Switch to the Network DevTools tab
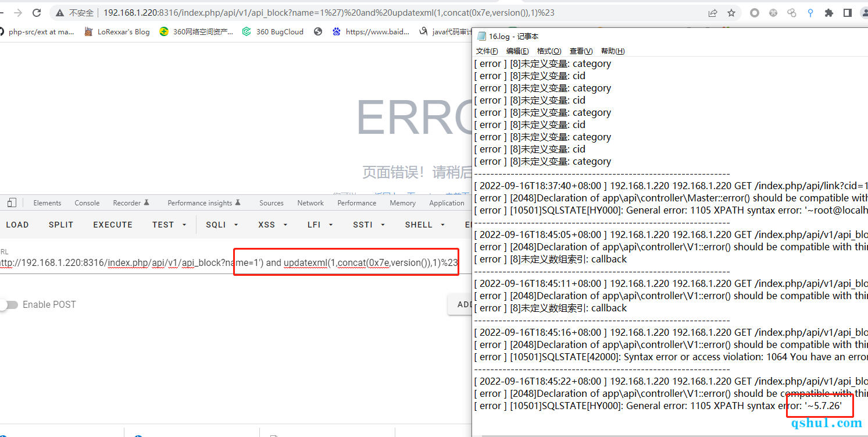This screenshot has width=868, height=437. pos(310,203)
